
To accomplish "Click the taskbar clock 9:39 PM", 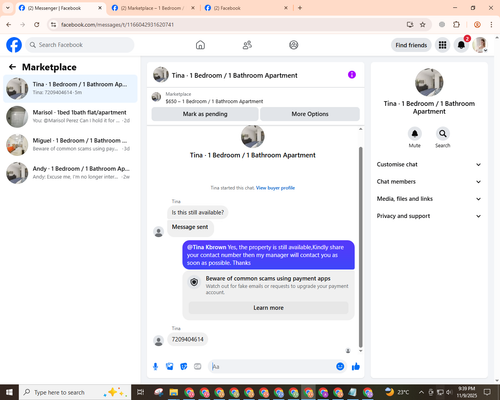I will point(466,392).
